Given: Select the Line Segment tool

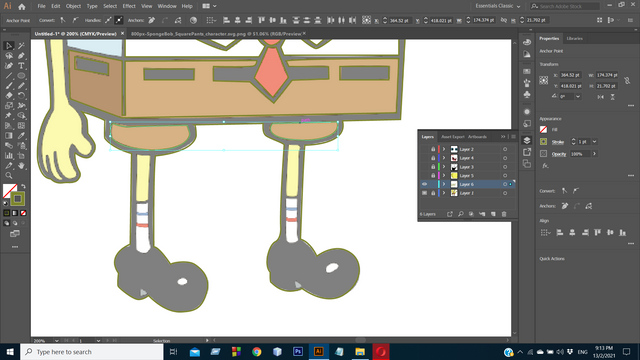Looking at the screenshot, I should pos(9,76).
